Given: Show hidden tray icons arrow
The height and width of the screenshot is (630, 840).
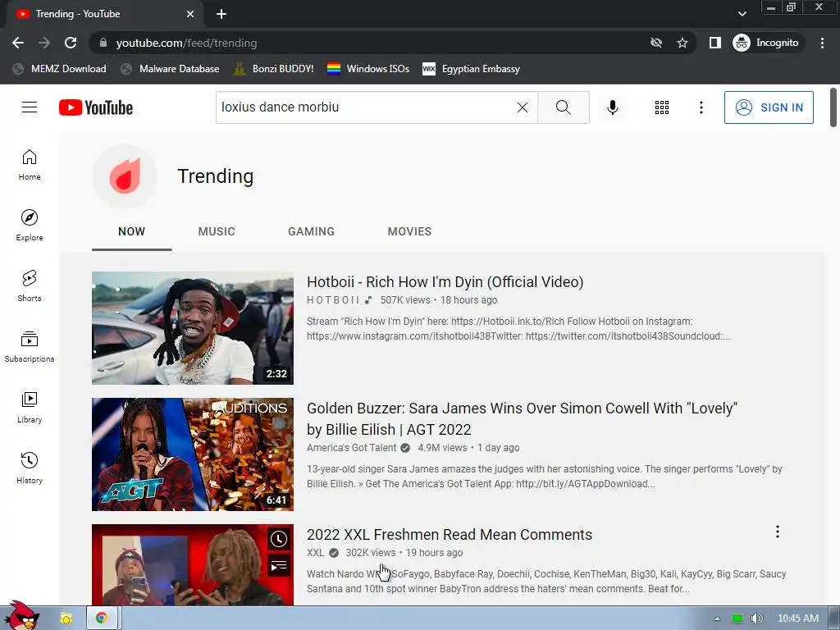Looking at the screenshot, I should pyautogui.click(x=717, y=619).
